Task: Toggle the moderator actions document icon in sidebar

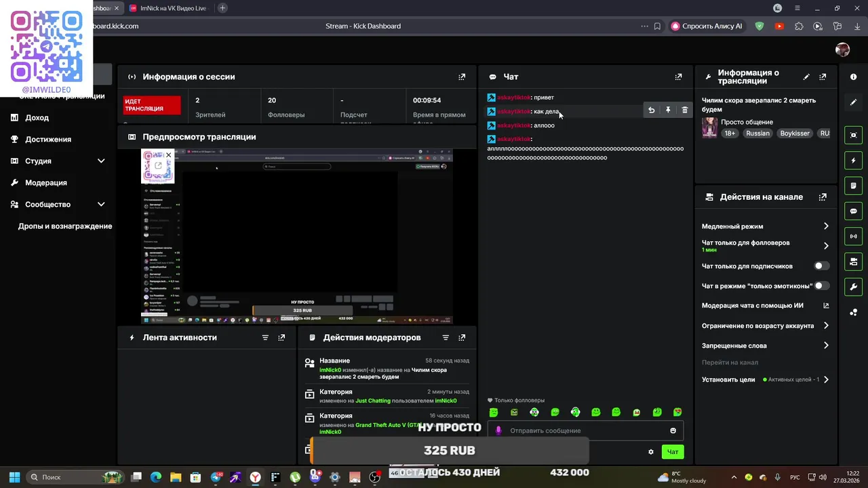Action: [x=854, y=186]
